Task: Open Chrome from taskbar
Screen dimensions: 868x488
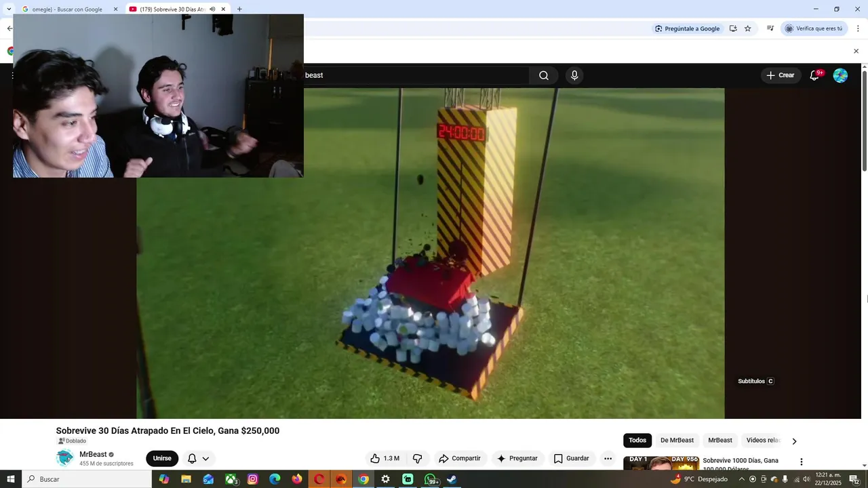Action: click(363, 479)
